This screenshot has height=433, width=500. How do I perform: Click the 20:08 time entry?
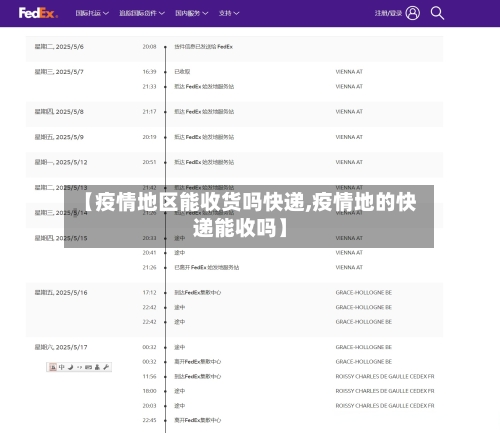[x=149, y=47]
